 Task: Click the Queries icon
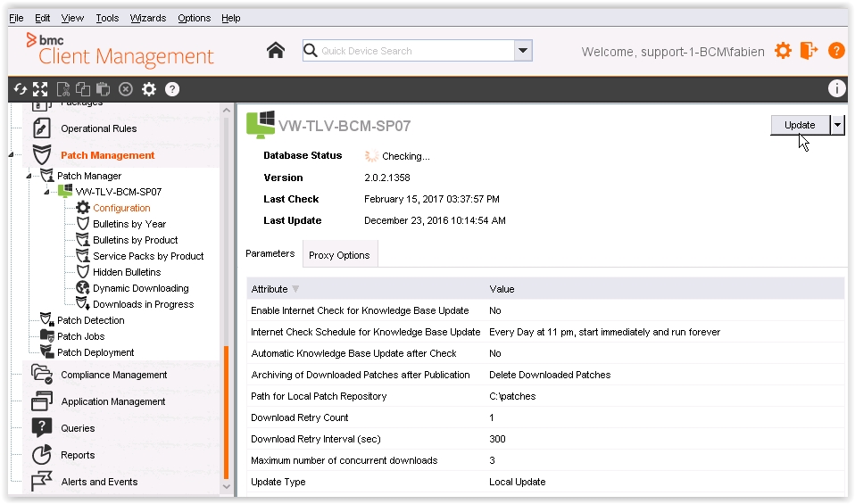[x=41, y=427]
